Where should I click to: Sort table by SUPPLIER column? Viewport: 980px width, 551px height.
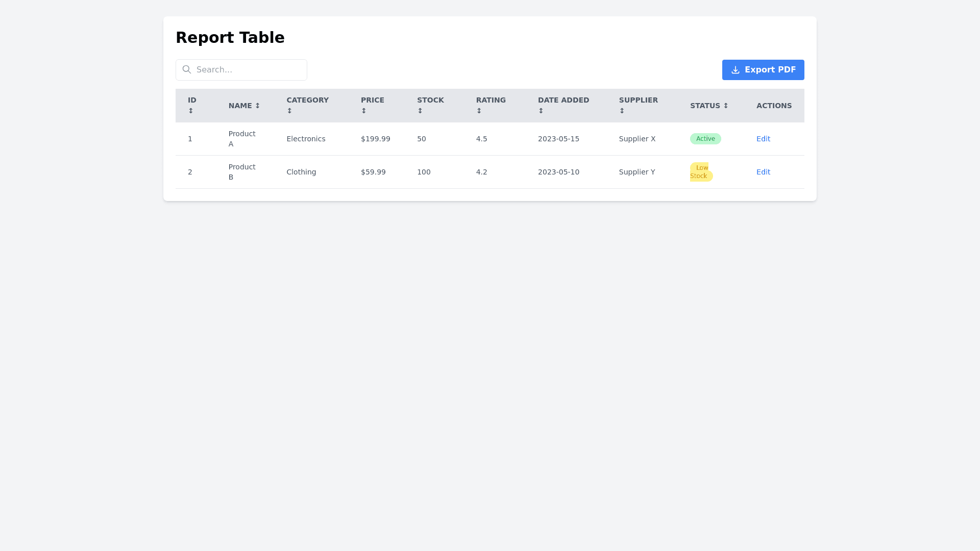638,101
